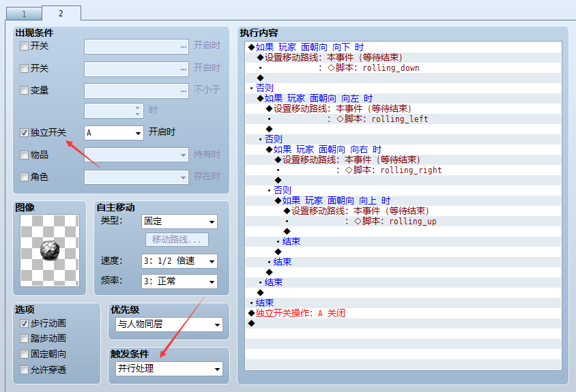Select 设置移动路线 line above rolling_up
The height and width of the screenshot is (392, 576).
[403, 211]
